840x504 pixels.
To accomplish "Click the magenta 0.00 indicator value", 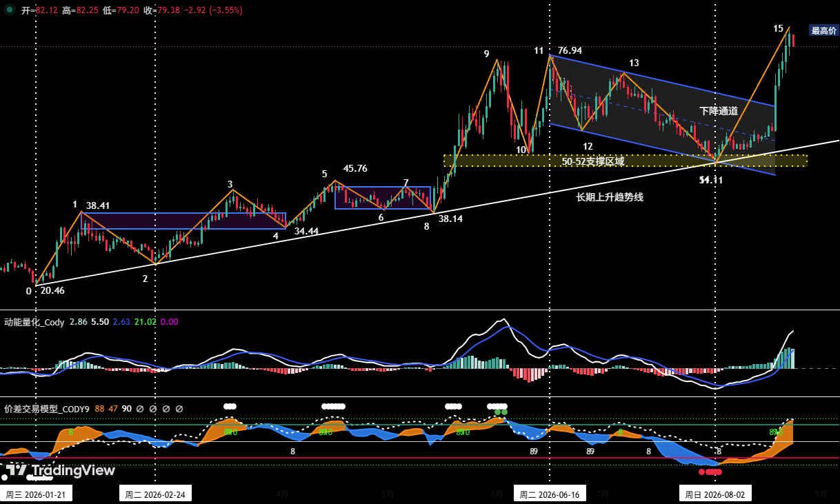I will pos(169,322).
